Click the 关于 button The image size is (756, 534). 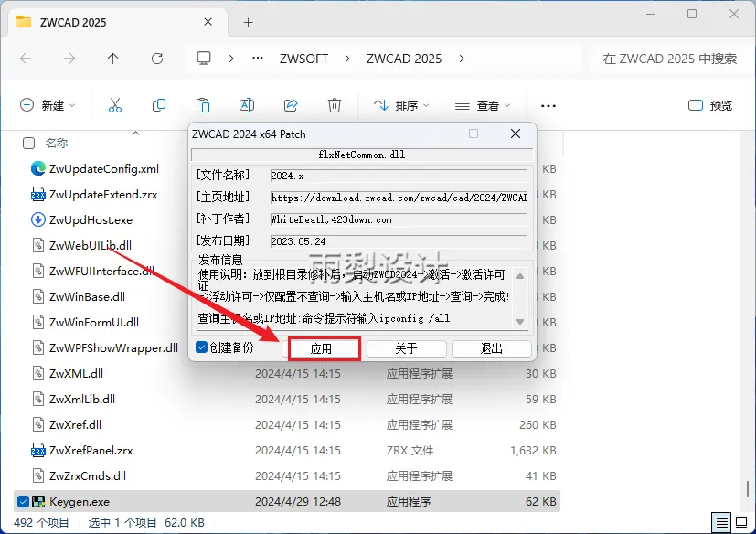tap(407, 348)
